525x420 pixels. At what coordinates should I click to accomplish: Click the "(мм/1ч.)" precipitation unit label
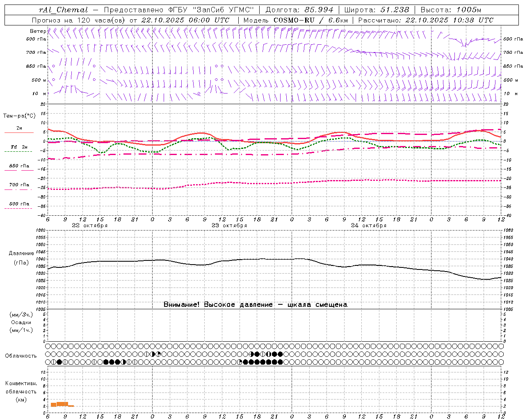point(21,330)
